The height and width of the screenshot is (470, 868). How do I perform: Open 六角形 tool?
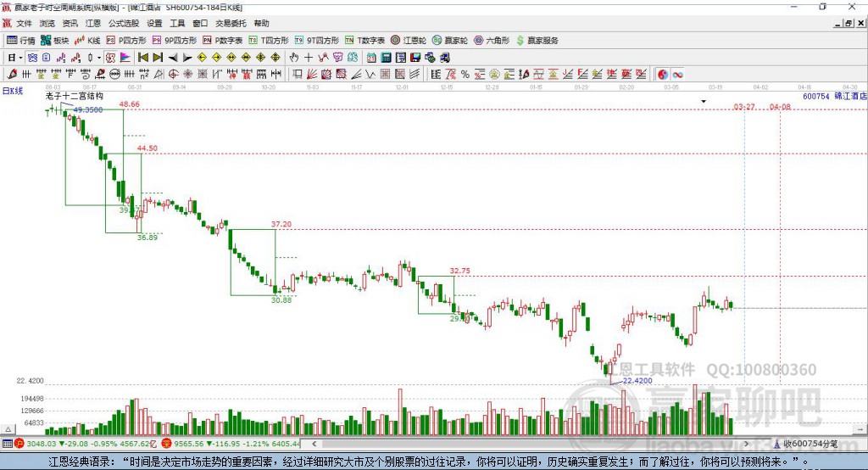[492, 41]
